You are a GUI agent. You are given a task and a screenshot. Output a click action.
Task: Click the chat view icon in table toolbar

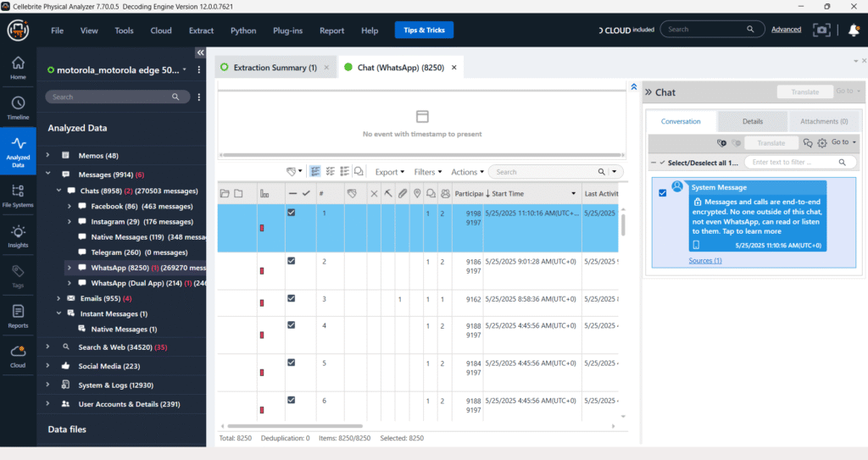coord(359,172)
